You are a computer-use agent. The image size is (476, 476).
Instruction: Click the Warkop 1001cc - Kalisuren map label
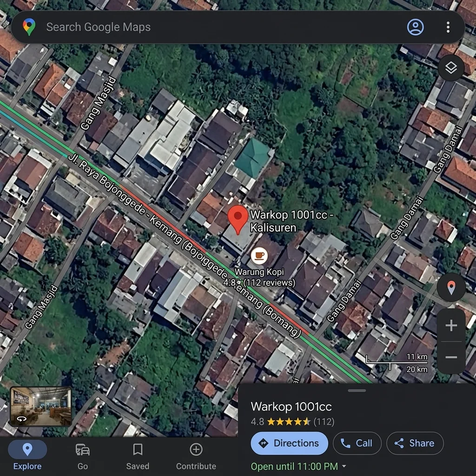coord(291,221)
